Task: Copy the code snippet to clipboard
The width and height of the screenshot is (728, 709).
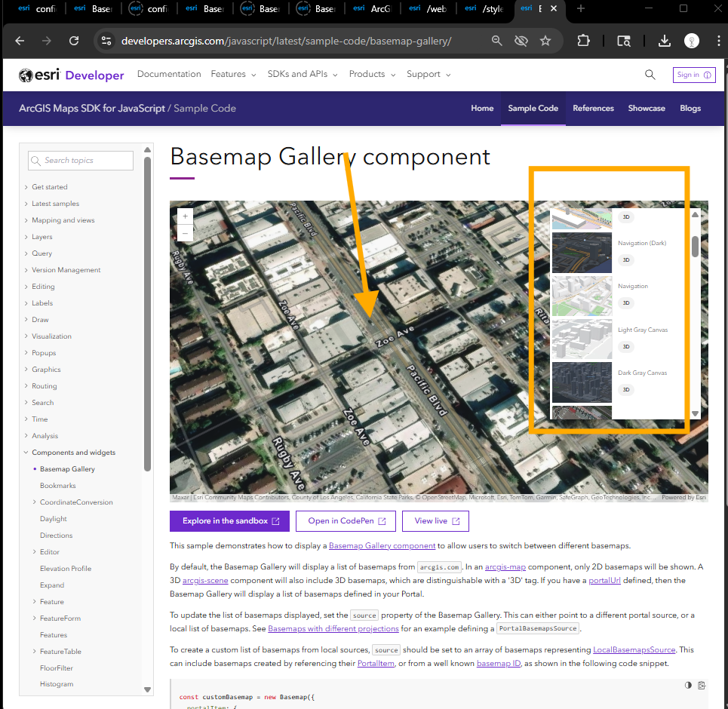Action: pyautogui.click(x=702, y=686)
